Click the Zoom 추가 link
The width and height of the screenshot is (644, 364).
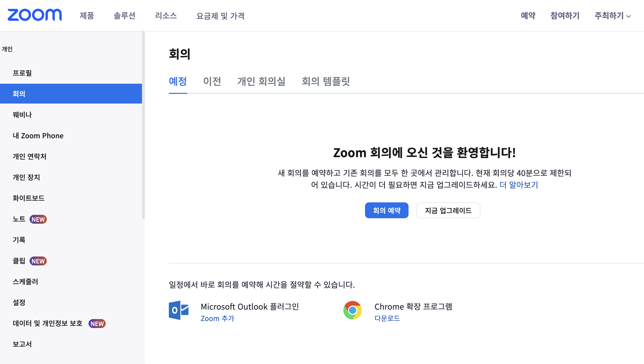217,318
